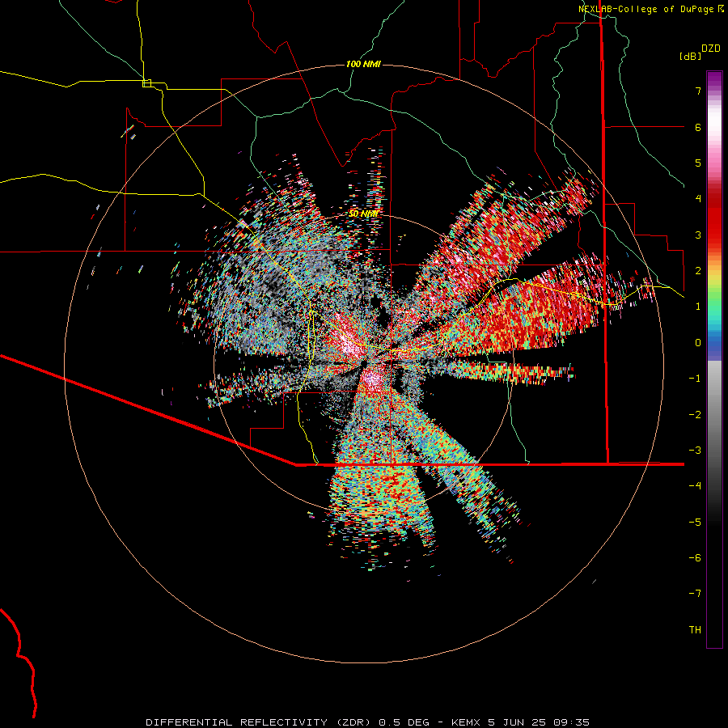This screenshot has width=728, height=728.
Task: Click the 0 value on the color scale
Action: (x=698, y=343)
